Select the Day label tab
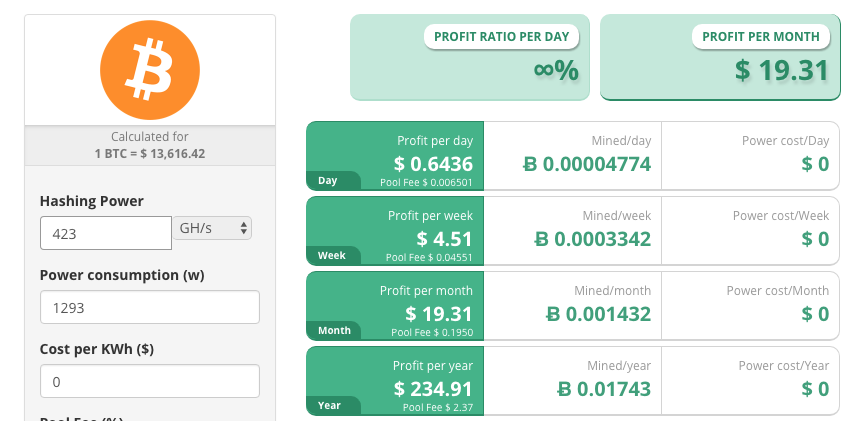This screenshot has width=863, height=421. (x=327, y=181)
